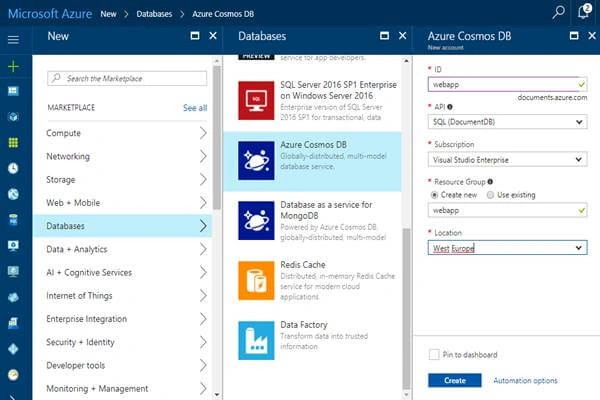Click the API info icon

coord(450,107)
